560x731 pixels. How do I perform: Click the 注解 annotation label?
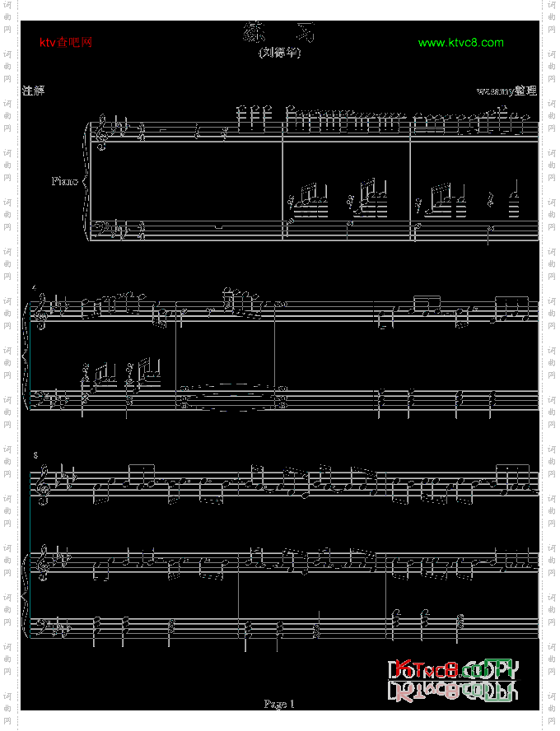pyautogui.click(x=33, y=91)
